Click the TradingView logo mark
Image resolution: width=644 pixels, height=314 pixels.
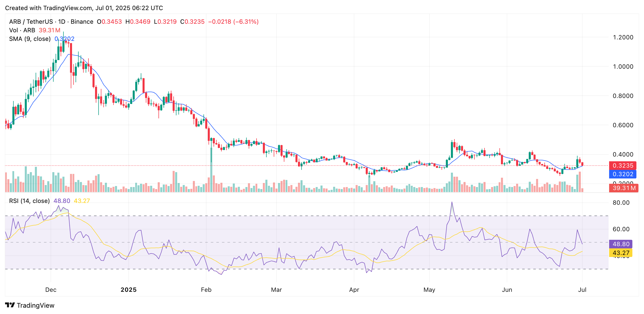(10, 305)
